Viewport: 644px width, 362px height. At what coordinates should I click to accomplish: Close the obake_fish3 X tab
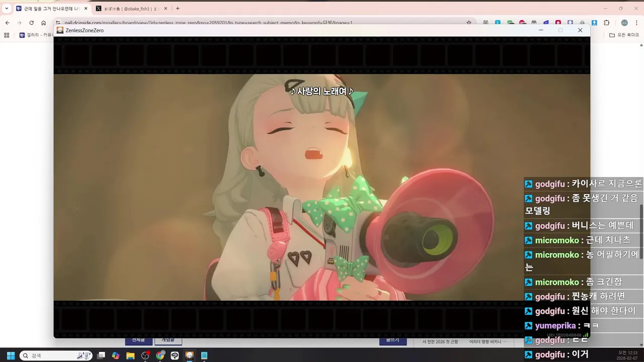click(x=166, y=9)
